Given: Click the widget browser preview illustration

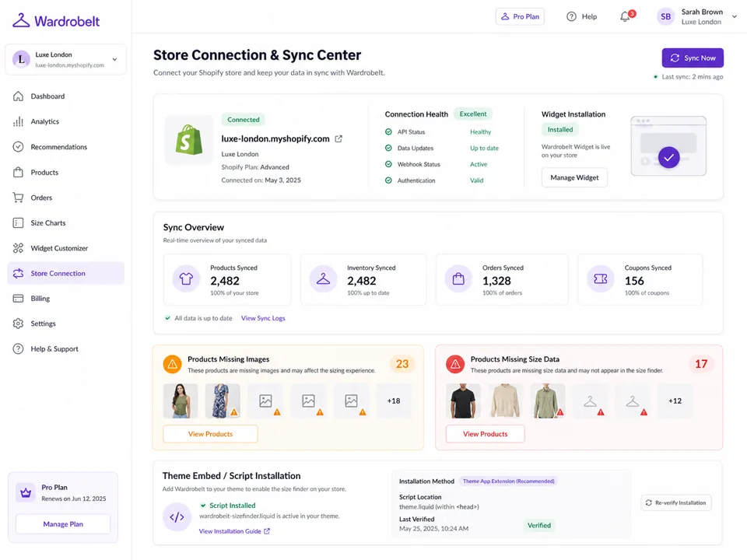Looking at the screenshot, I should tap(668, 146).
